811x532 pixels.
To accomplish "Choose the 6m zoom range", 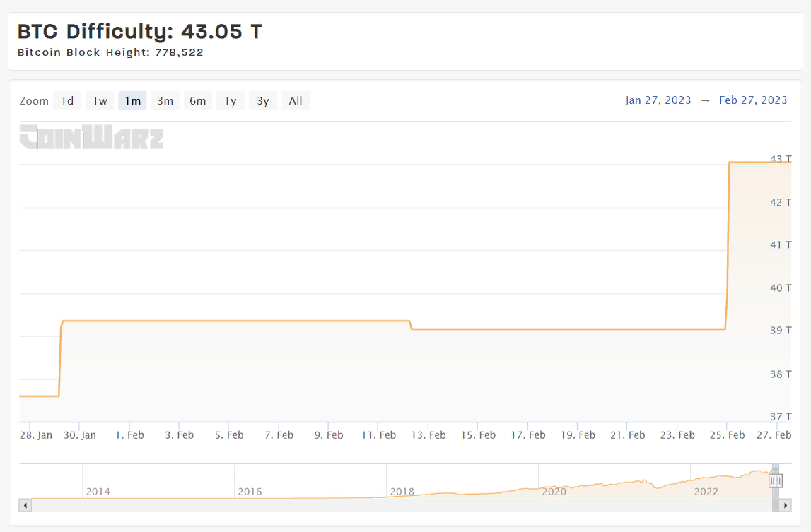I will point(197,101).
